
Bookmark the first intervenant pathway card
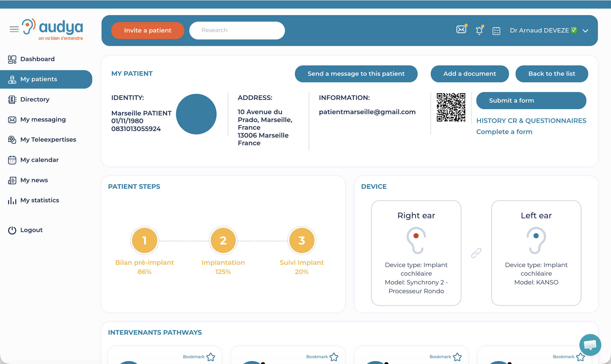[x=211, y=357]
